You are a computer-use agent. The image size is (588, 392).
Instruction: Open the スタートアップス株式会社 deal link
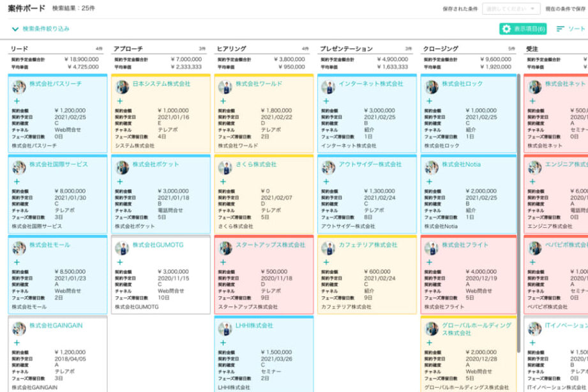(270, 245)
